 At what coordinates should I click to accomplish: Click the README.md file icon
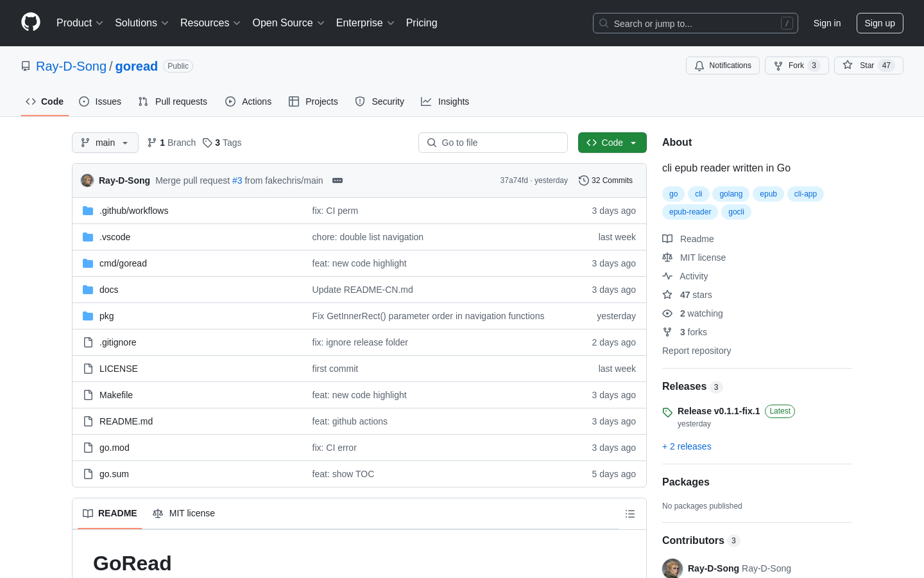coord(88,421)
